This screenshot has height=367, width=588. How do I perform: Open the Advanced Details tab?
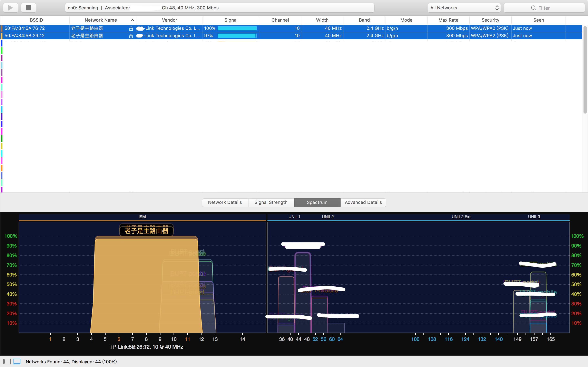point(363,202)
